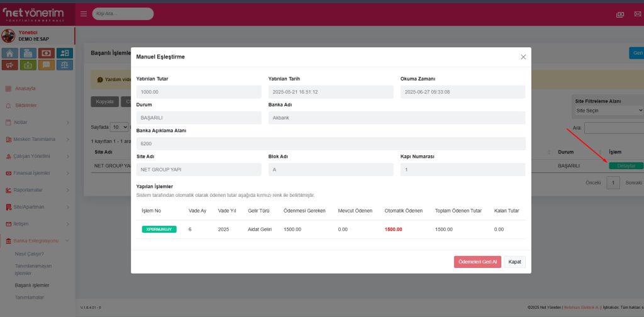Screen dimensions: 644x317
Task: Open the Site Seçin filter dropdown
Action: [609, 110]
